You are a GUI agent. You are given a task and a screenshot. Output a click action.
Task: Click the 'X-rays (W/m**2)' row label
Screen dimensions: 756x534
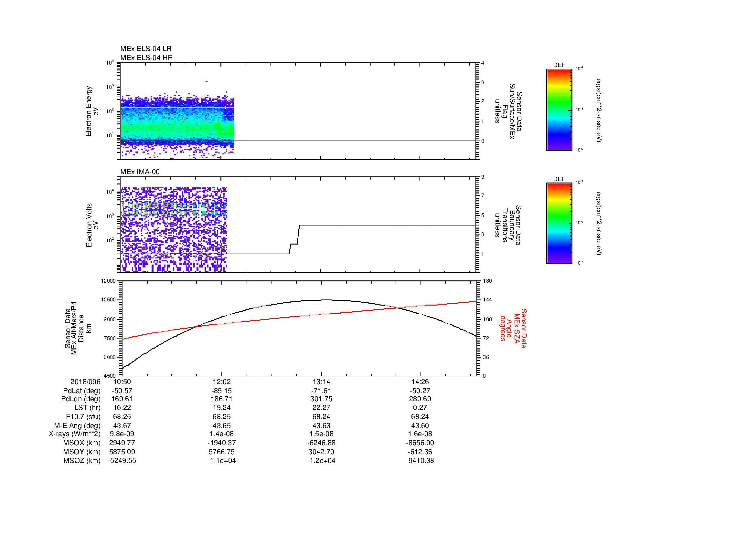[x=74, y=434]
